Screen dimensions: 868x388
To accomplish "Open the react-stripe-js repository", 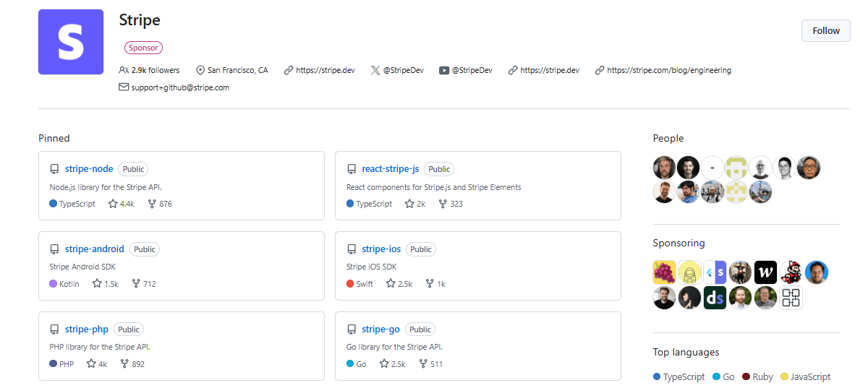I will [x=391, y=169].
